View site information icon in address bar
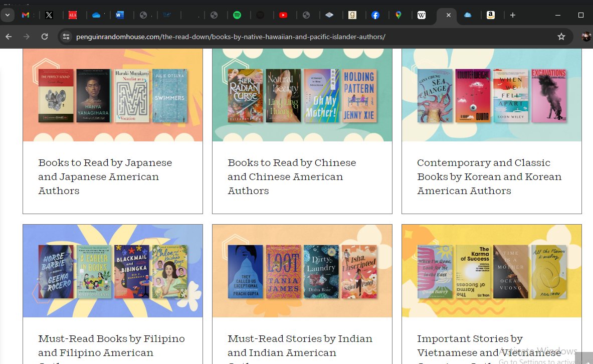 (x=66, y=37)
